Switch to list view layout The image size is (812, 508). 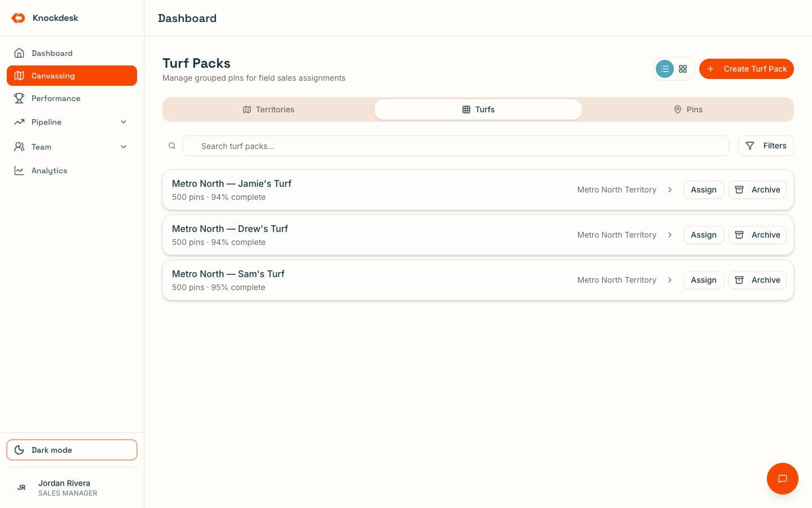tap(665, 69)
